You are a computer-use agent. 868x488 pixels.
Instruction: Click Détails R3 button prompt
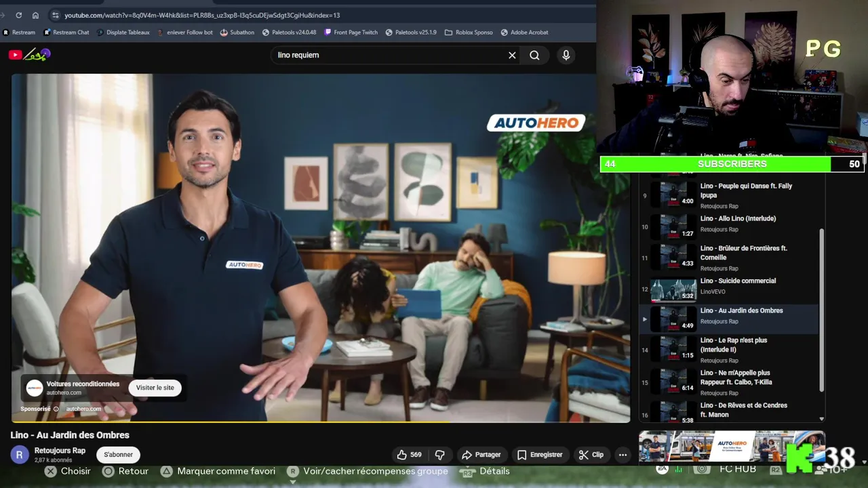tap(485, 471)
